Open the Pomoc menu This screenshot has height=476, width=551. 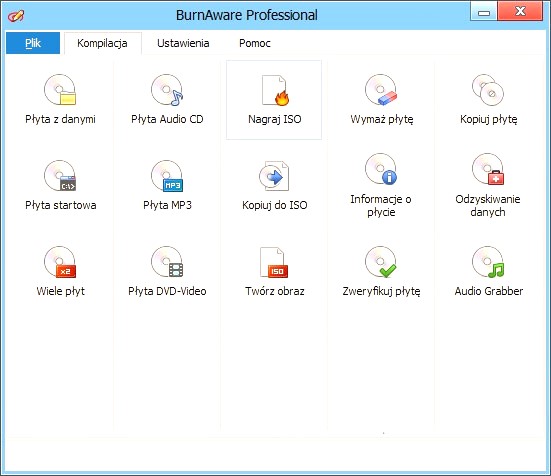click(255, 43)
